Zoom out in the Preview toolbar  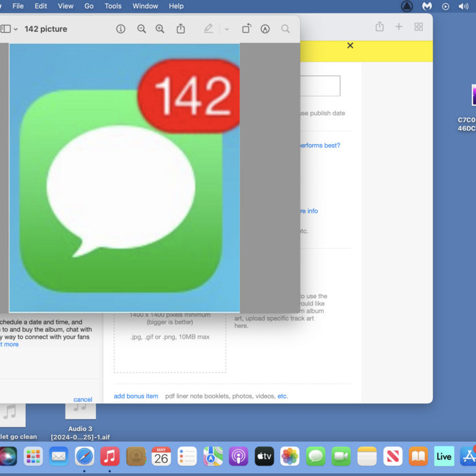[141, 29]
